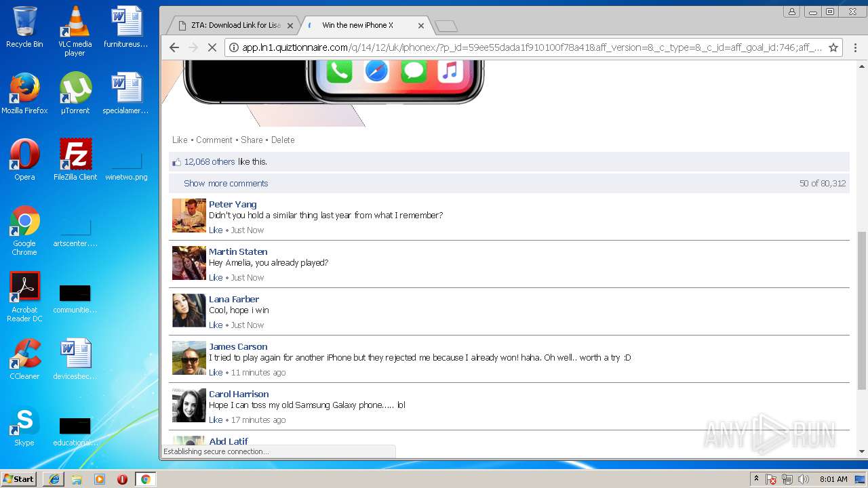Image resolution: width=868 pixels, height=488 pixels.
Task: Open James Carson's profile name
Action: 238,346
